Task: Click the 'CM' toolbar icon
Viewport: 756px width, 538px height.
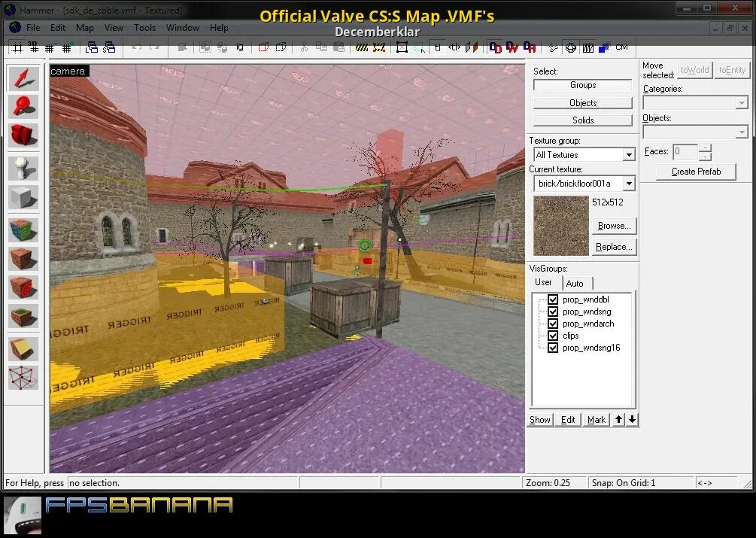Action: (x=621, y=47)
